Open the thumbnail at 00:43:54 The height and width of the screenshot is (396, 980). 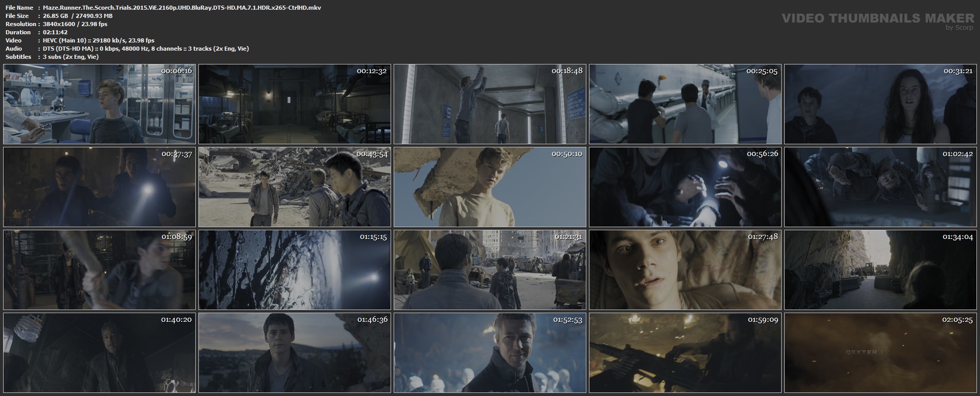[x=294, y=187]
